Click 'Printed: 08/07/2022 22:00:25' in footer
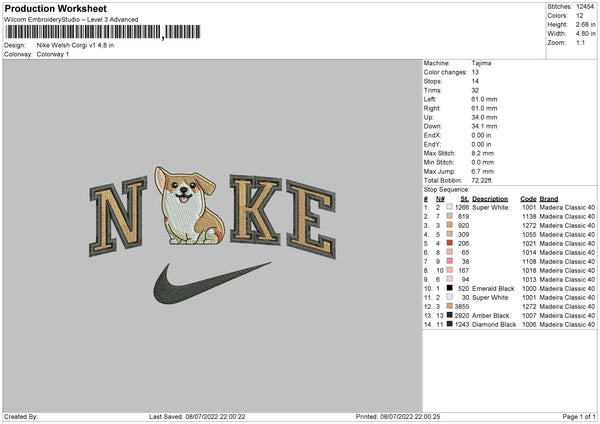The height and width of the screenshot is (424, 600). coord(398,416)
